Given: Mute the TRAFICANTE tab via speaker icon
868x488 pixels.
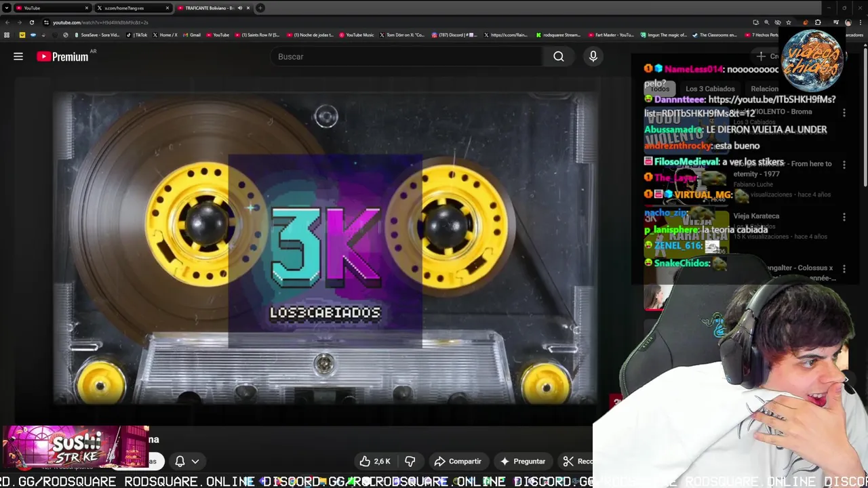Looking at the screenshot, I should 239,8.
